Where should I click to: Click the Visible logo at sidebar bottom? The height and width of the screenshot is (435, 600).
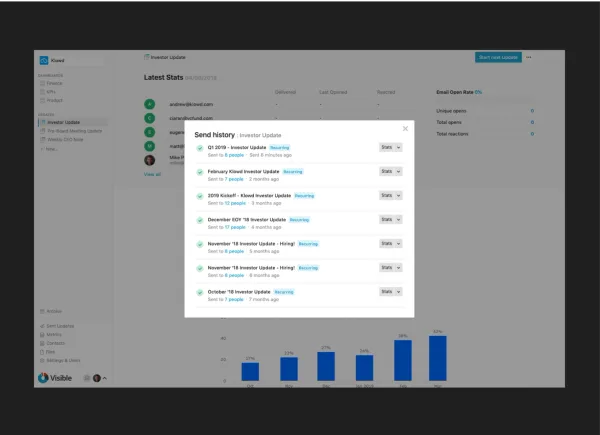coord(55,378)
